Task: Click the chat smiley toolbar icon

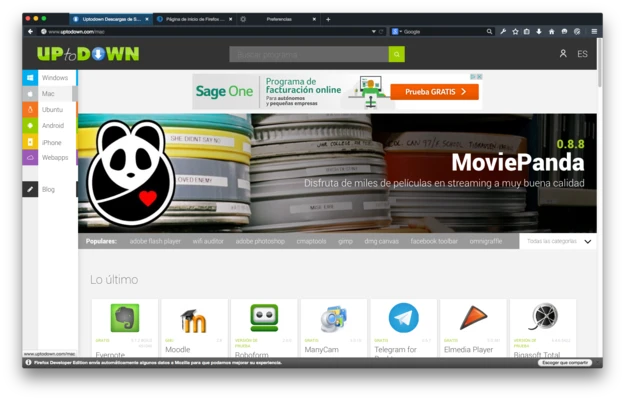Action: (x=564, y=31)
